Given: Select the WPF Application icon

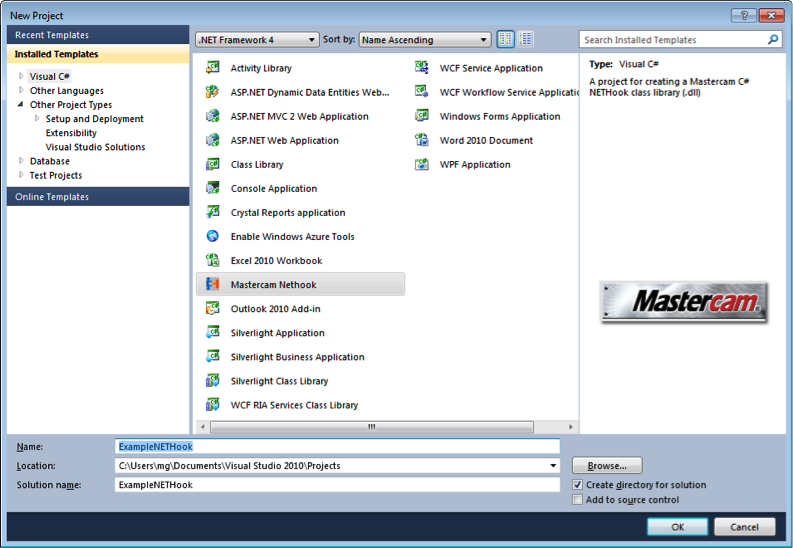Looking at the screenshot, I should 422,164.
